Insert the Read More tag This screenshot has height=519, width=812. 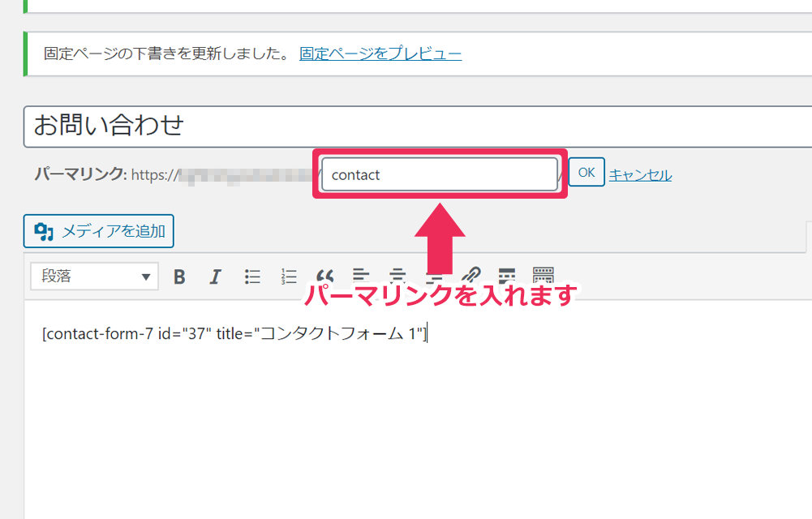pyautogui.click(x=507, y=277)
